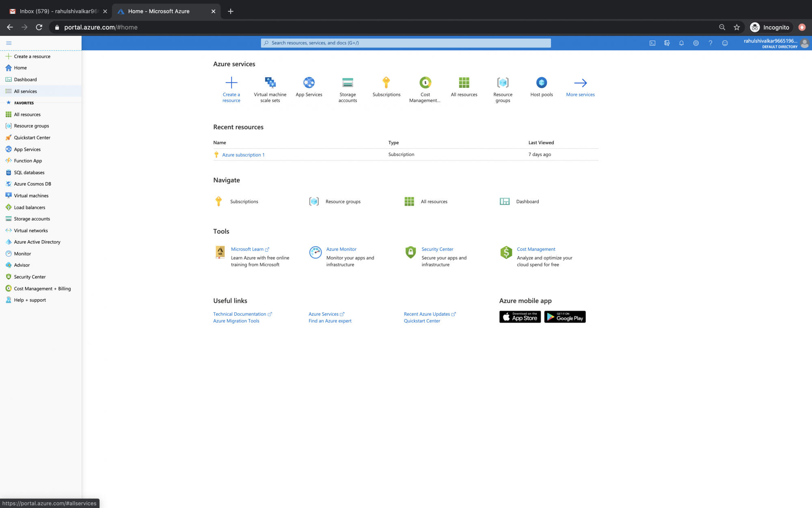The height and width of the screenshot is (508, 812).
Task: Launch Azure Monitor from the Tools section
Action: (x=341, y=249)
